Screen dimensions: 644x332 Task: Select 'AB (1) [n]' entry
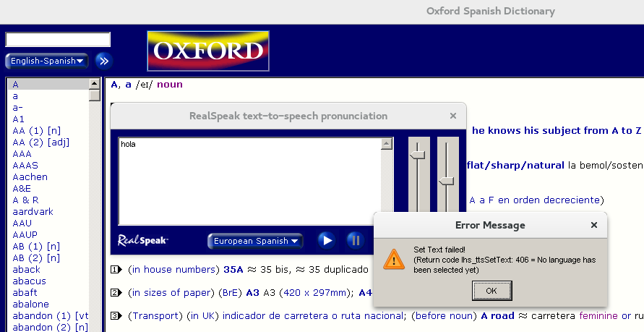tap(36, 246)
